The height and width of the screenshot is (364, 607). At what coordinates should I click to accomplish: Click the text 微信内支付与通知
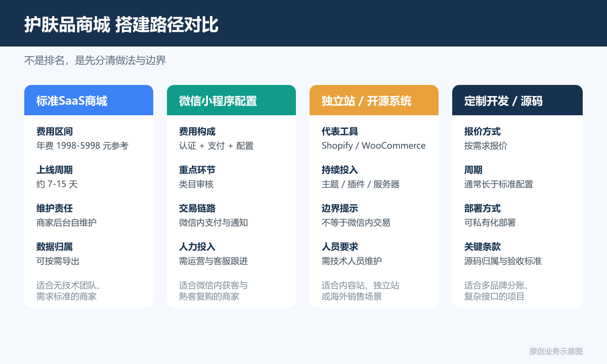pyautogui.click(x=213, y=222)
